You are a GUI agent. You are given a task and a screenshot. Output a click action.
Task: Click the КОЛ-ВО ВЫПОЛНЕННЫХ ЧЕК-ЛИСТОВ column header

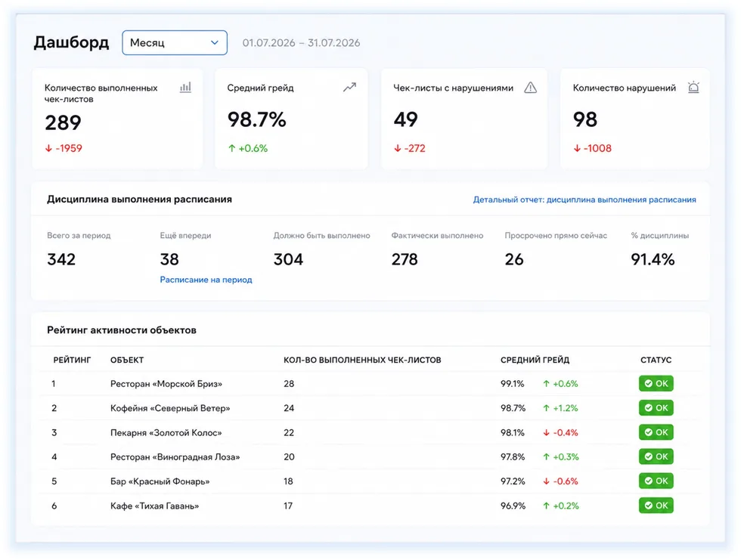click(362, 360)
